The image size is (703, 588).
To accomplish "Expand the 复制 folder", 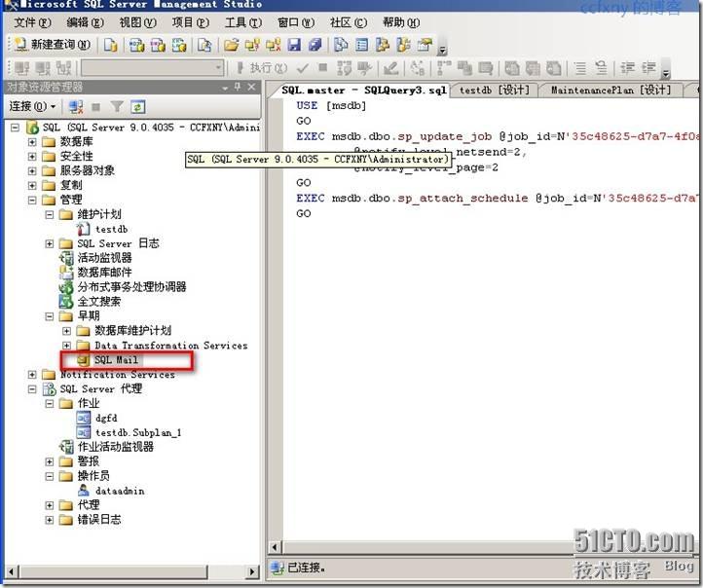I will (x=32, y=185).
